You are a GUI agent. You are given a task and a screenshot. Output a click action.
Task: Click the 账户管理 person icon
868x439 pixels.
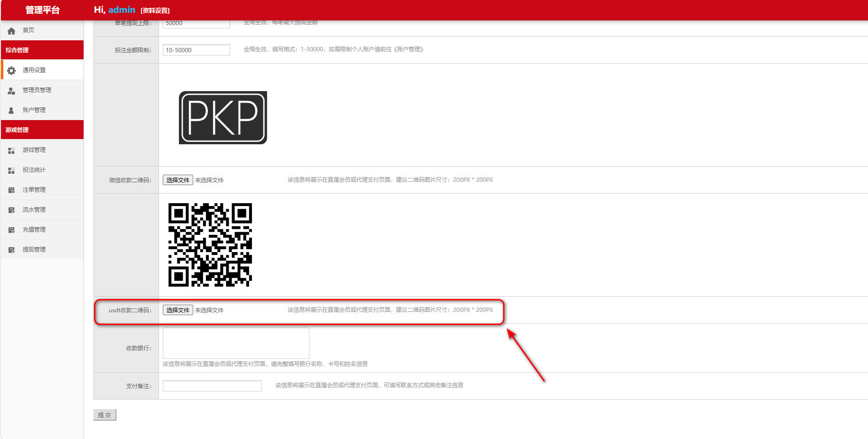(x=11, y=110)
